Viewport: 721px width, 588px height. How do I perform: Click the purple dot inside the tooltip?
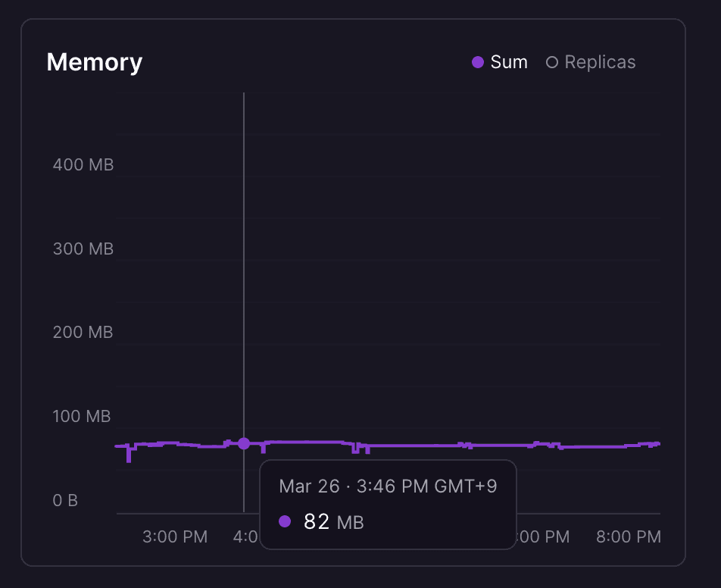point(285,521)
